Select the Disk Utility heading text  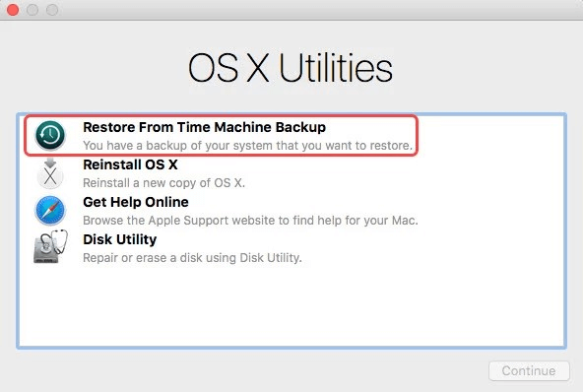pos(120,240)
